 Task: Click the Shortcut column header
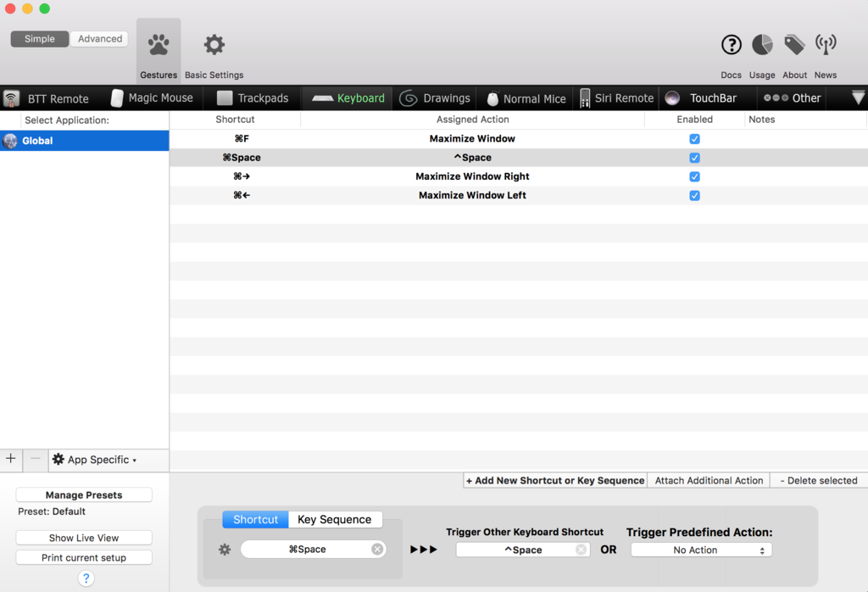click(235, 119)
